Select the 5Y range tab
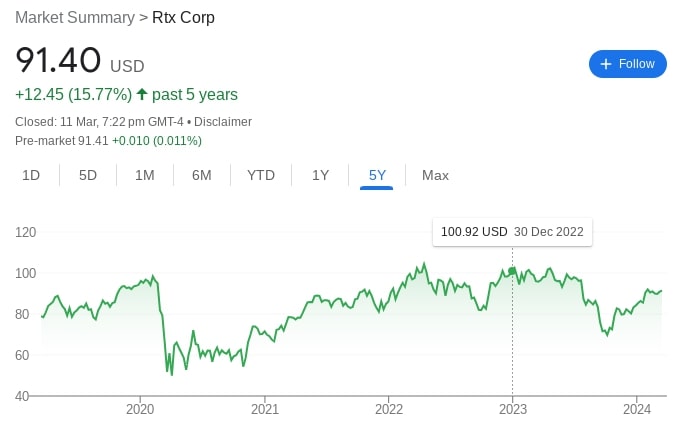687x424 pixels. click(x=377, y=175)
